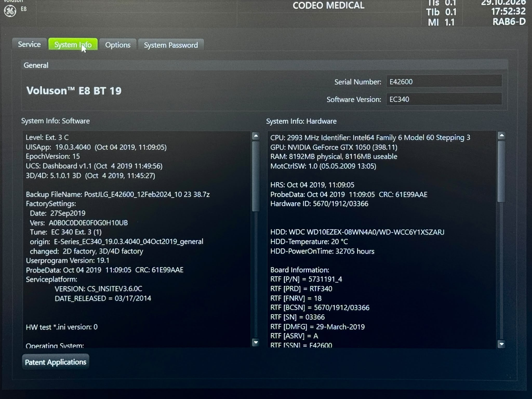The width and height of the screenshot is (532, 399).
Task: Click the 'MotCtrlSW: 1.0' line
Action: pyautogui.click(x=323, y=166)
